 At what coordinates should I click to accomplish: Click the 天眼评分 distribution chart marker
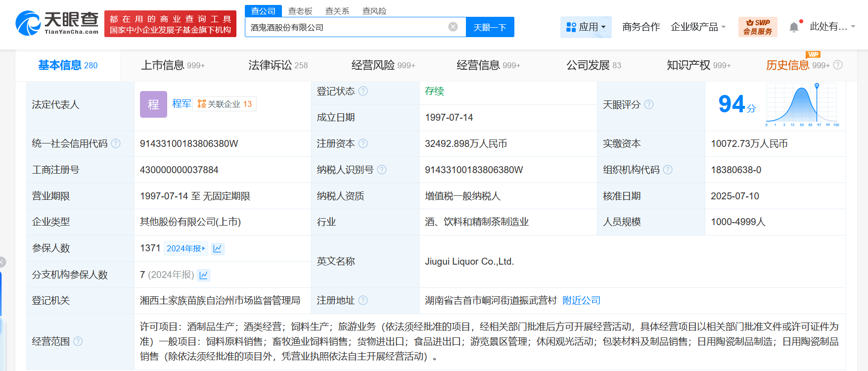[817, 86]
